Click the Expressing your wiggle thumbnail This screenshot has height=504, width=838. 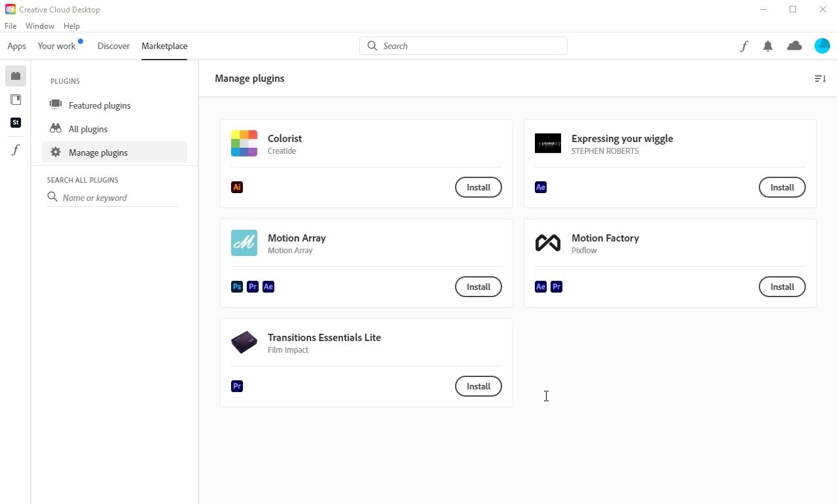pos(548,143)
